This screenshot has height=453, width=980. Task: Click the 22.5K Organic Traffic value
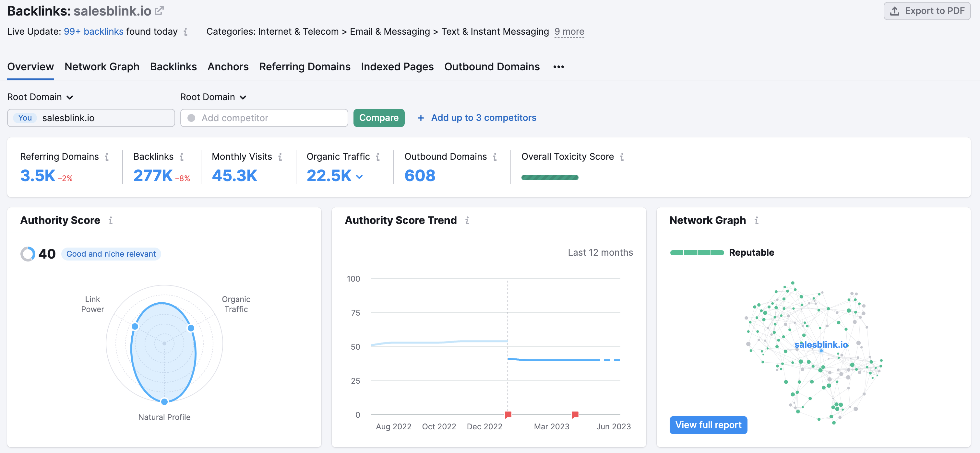(329, 176)
